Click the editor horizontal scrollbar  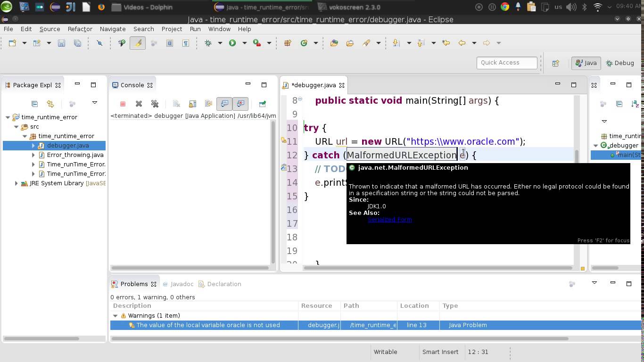coord(438,268)
